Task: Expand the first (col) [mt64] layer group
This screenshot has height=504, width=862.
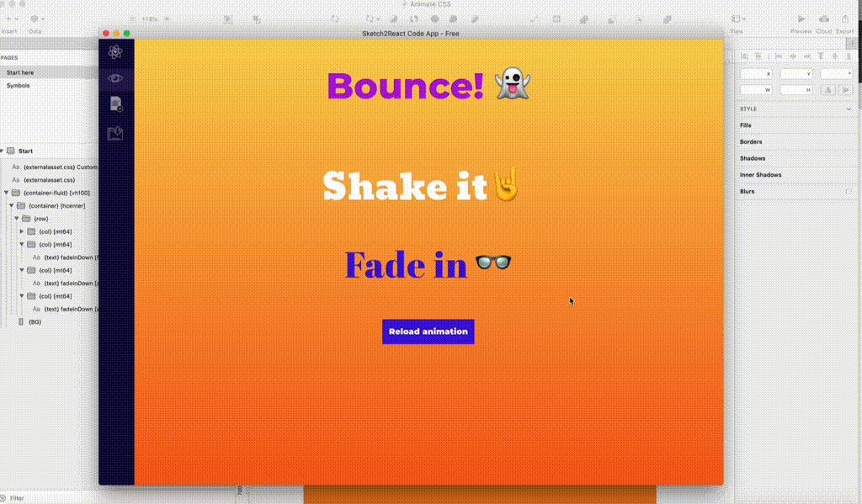Action: click(22, 231)
